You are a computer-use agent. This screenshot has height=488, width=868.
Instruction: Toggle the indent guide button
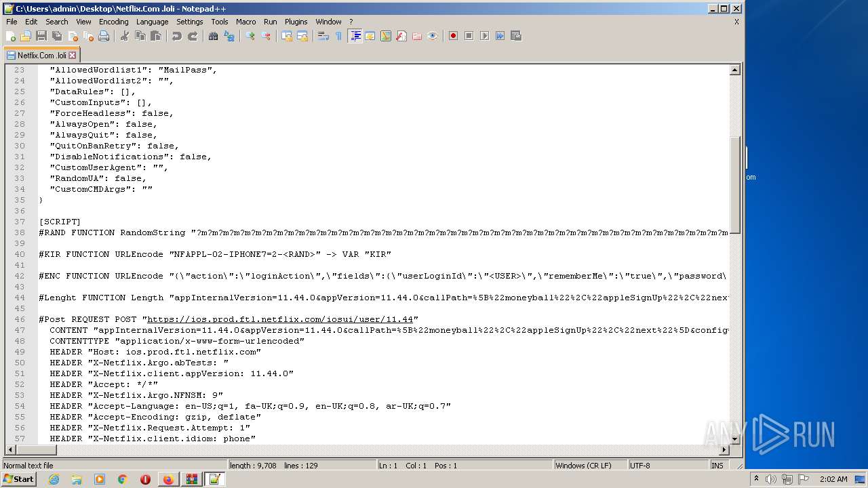coord(355,36)
